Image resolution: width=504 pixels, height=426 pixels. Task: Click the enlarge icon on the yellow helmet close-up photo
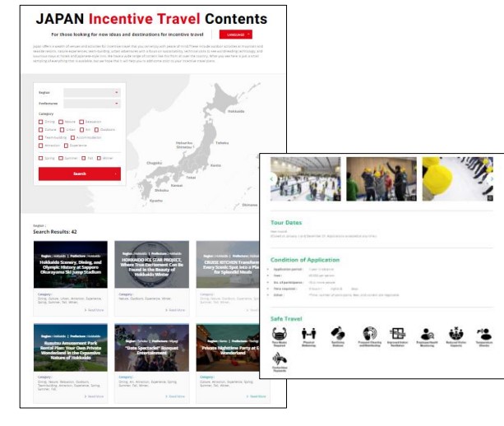point(489,197)
